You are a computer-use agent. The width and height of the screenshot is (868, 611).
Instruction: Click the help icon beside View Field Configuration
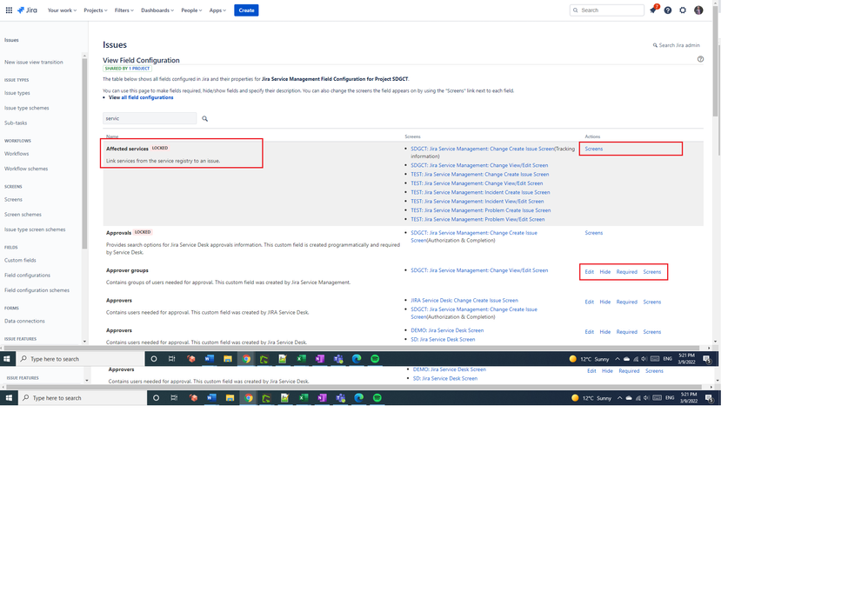tap(700, 59)
